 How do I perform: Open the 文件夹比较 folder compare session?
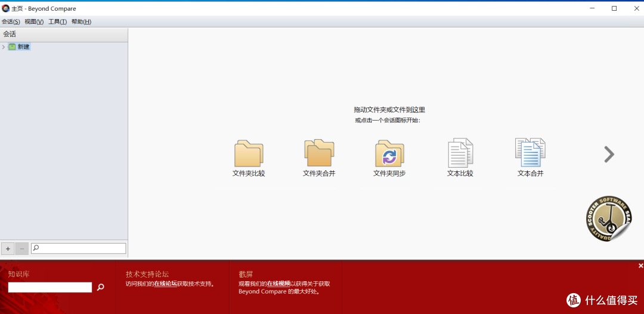pyautogui.click(x=249, y=158)
